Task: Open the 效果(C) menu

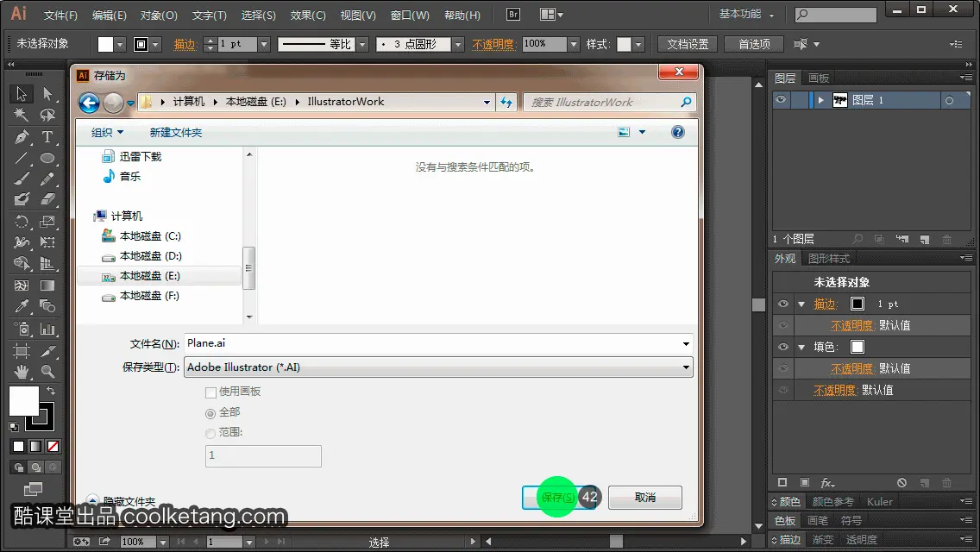Action: (308, 15)
